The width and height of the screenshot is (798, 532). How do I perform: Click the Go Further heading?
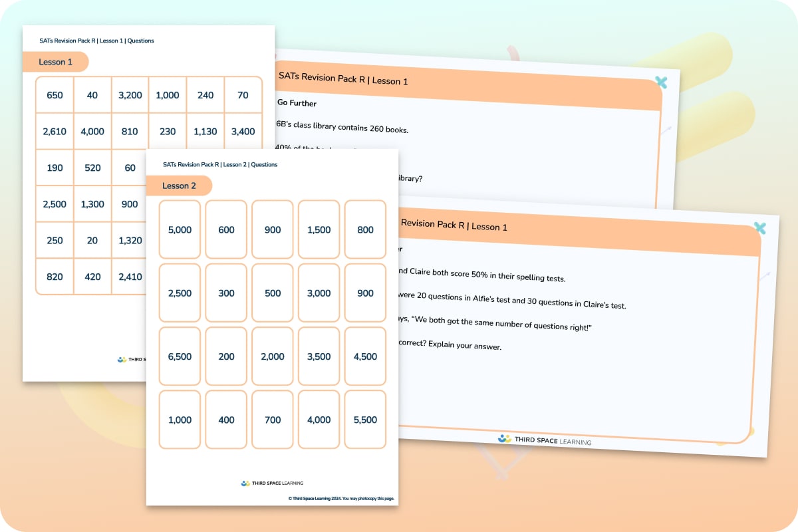tap(297, 104)
